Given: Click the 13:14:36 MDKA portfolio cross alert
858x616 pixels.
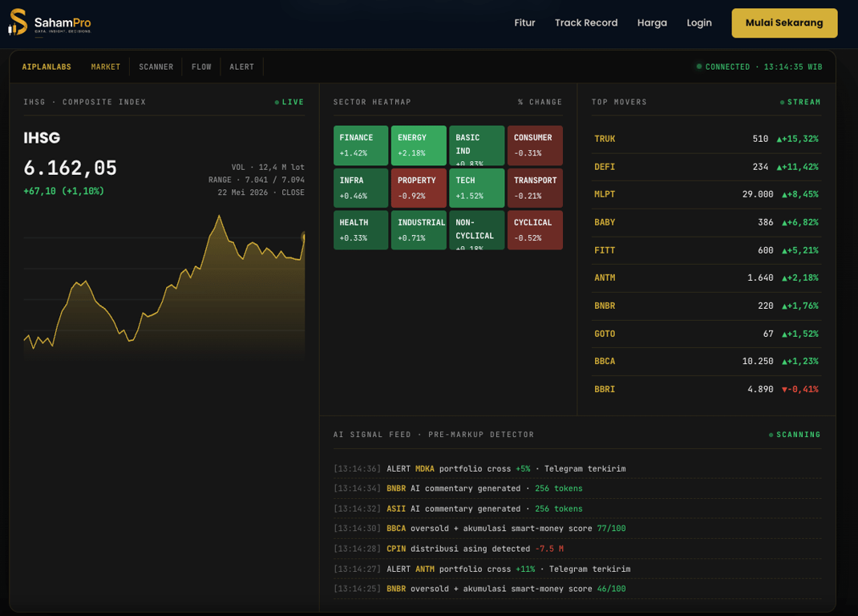Looking at the screenshot, I should click(577, 468).
